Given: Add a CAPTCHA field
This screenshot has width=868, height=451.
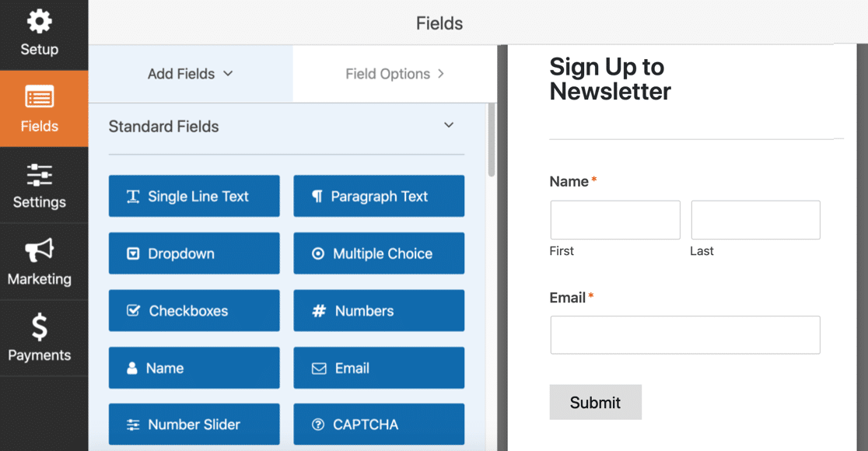Looking at the screenshot, I should (x=379, y=425).
